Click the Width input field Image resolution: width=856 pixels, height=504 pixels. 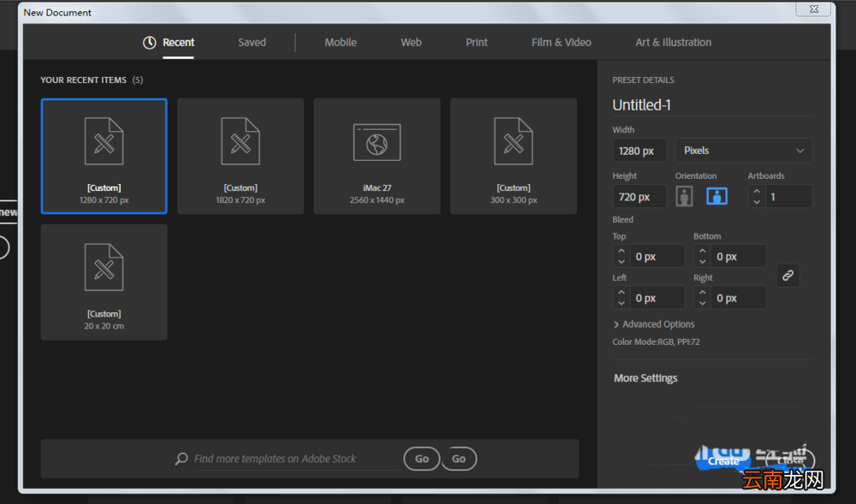click(639, 151)
